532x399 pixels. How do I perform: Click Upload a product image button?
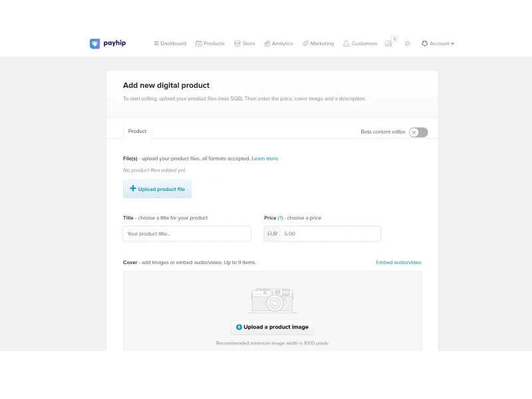click(272, 327)
